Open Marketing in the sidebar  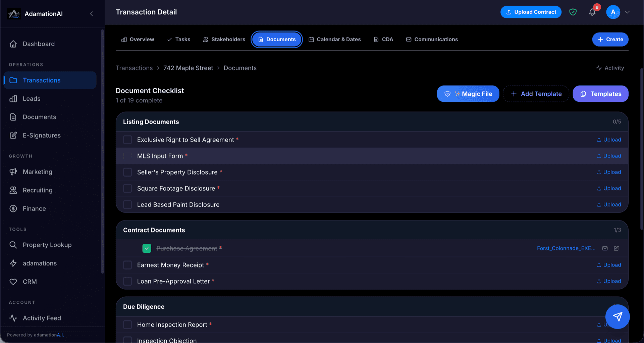[50, 172]
